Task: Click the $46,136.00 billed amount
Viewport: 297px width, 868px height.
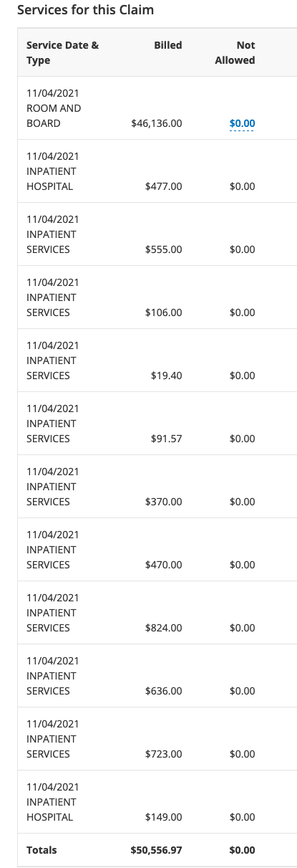Action: (x=157, y=123)
